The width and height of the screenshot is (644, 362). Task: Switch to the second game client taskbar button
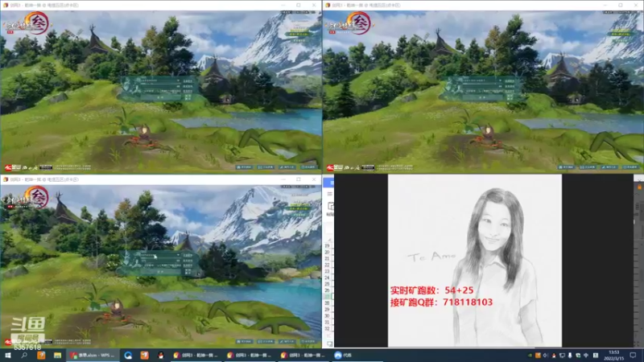[250, 356]
